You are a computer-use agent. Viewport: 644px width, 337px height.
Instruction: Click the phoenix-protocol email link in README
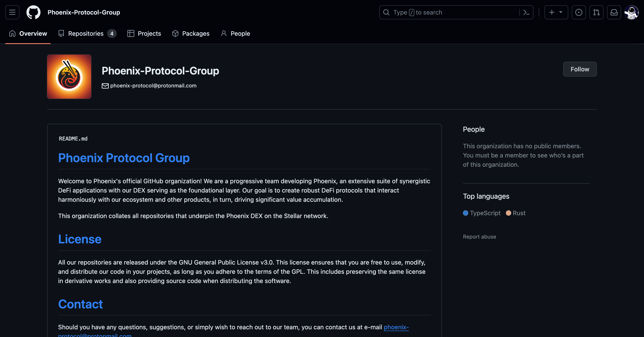(396, 327)
